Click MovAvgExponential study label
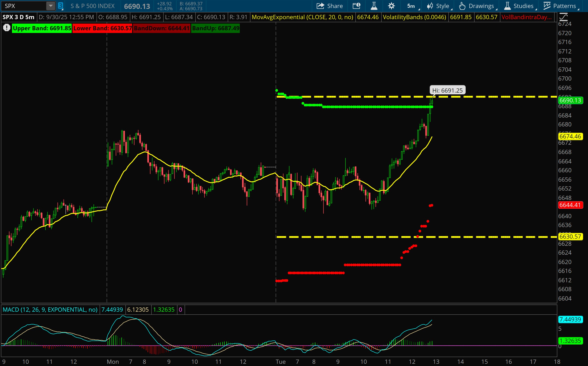This screenshot has width=588, height=366. pos(302,17)
